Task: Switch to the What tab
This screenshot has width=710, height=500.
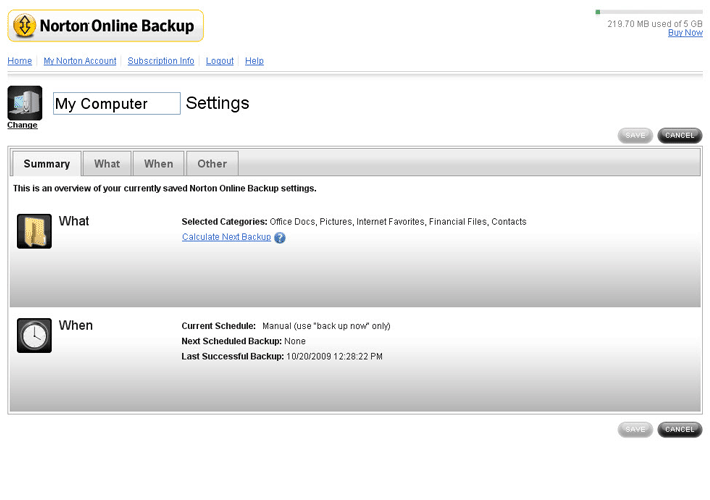Action: [x=107, y=164]
